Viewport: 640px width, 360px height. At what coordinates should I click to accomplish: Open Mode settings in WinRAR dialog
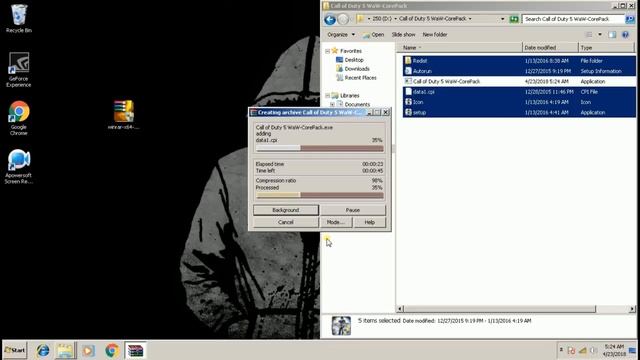(x=336, y=222)
